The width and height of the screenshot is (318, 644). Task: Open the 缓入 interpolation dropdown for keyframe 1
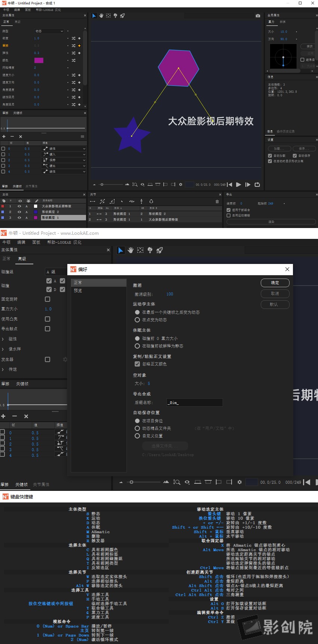tap(64, 154)
